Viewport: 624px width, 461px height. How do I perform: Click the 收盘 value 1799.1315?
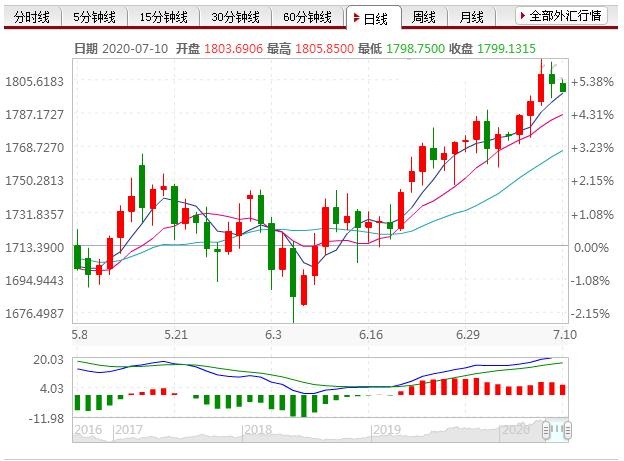click(x=506, y=49)
